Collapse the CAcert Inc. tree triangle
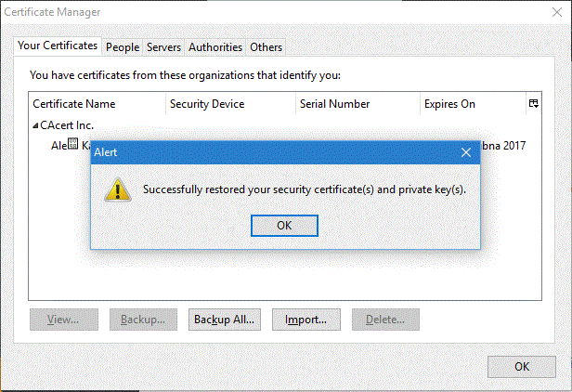Image resolution: width=572 pixels, height=392 pixels. [x=36, y=125]
